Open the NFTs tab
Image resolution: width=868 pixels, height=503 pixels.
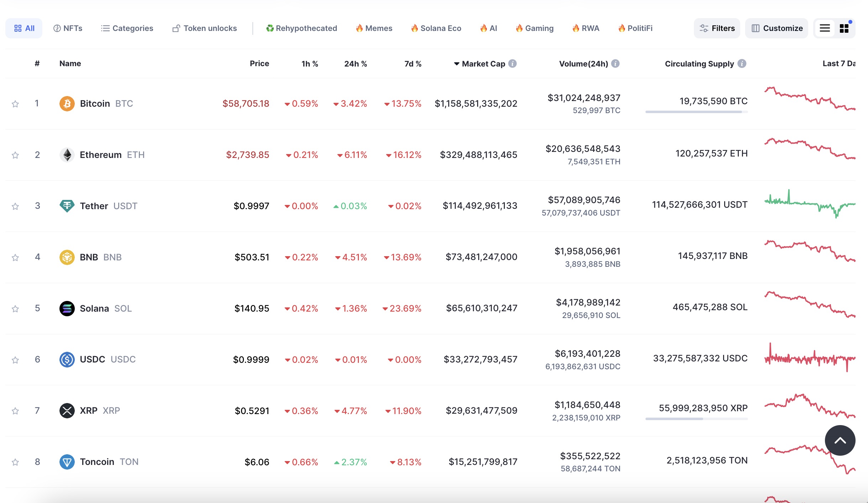pos(68,28)
